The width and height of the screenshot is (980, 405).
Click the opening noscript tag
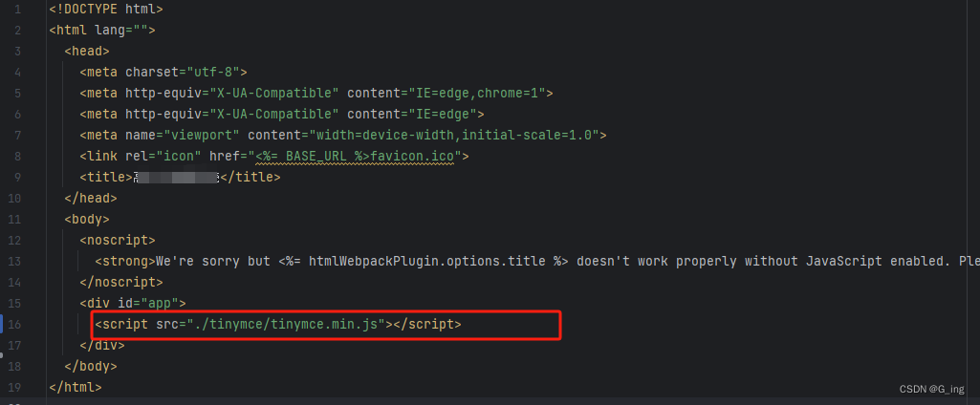click(x=118, y=241)
